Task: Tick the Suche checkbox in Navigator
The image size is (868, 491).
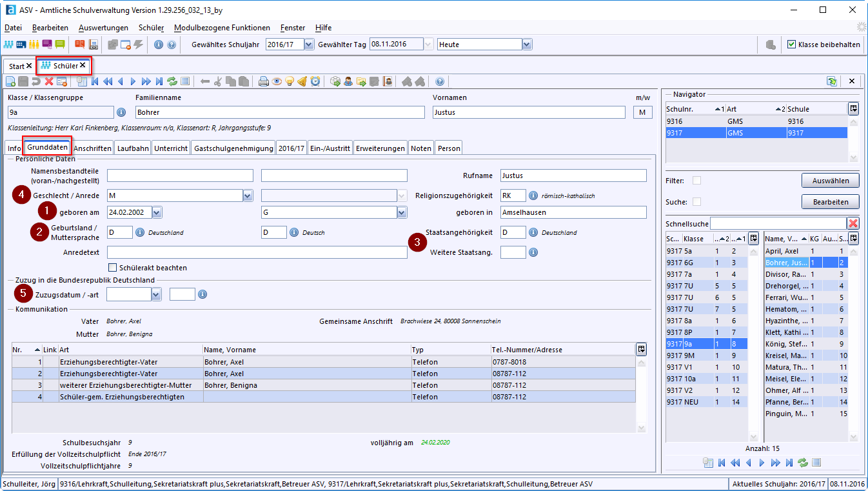Action: tap(696, 202)
